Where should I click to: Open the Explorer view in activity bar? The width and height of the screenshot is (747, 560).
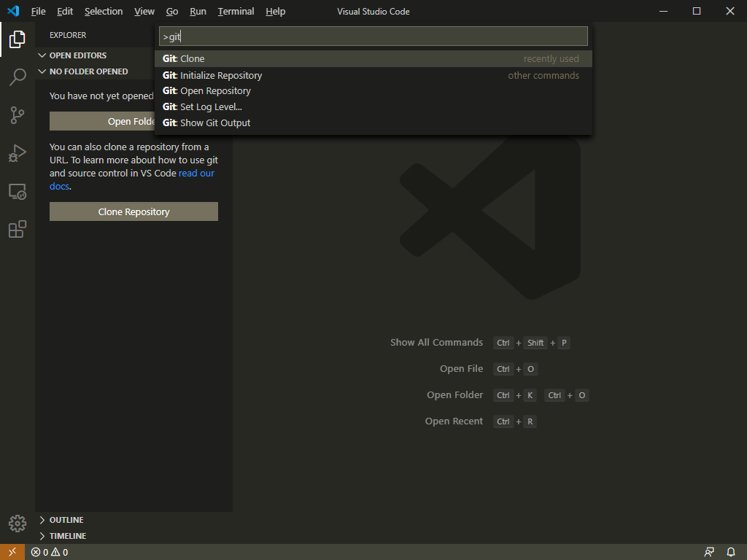pyautogui.click(x=18, y=39)
